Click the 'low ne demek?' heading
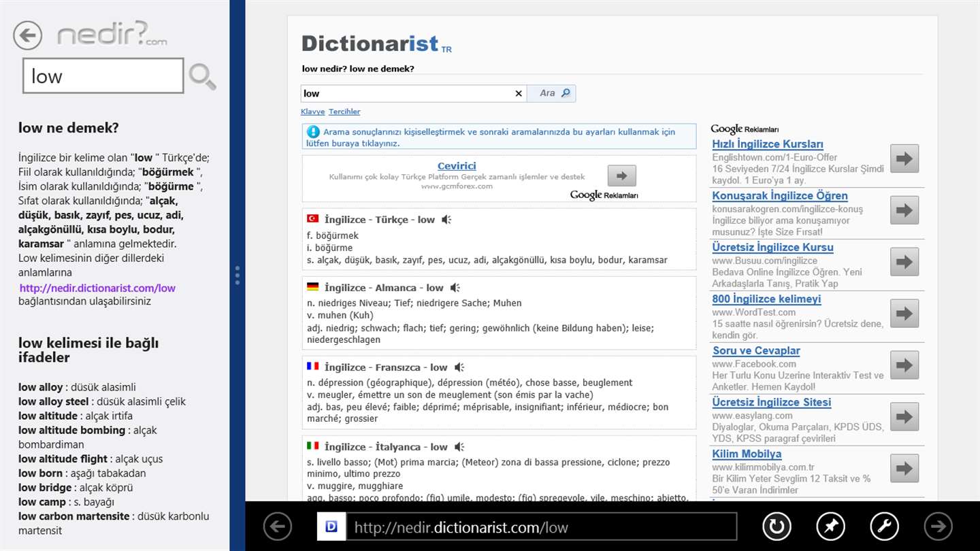Viewport: 980px width, 551px height. coord(69,128)
